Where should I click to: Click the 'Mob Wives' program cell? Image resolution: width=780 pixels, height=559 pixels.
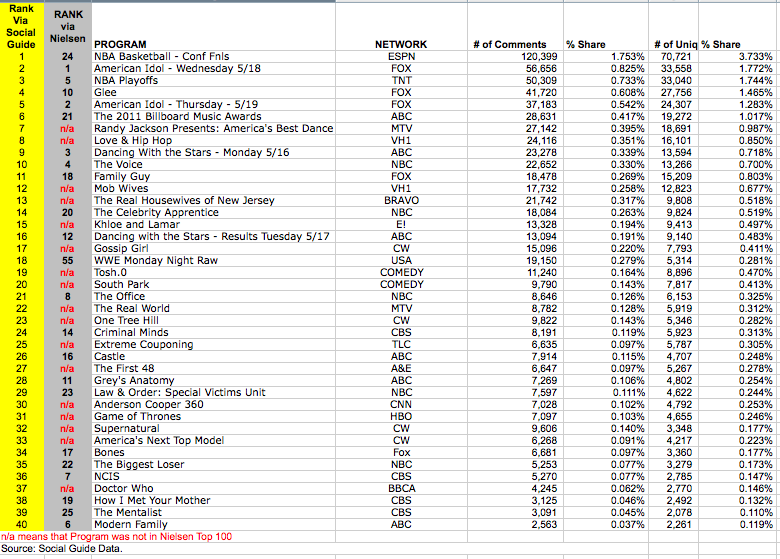click(x=213, y=188)
